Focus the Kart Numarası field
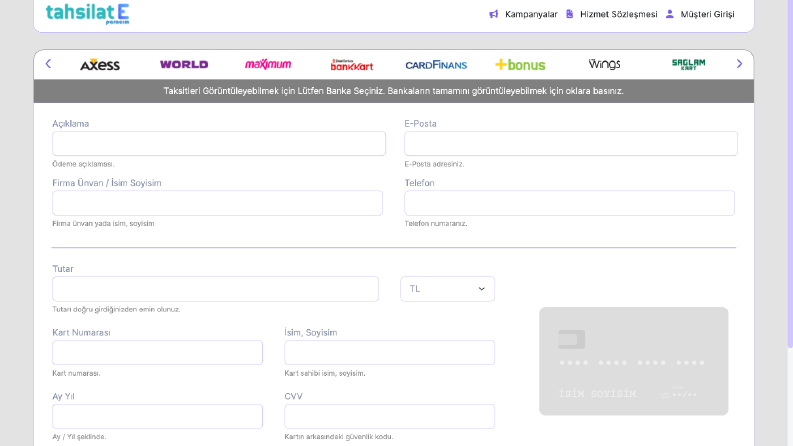 [x=157, y=352]
